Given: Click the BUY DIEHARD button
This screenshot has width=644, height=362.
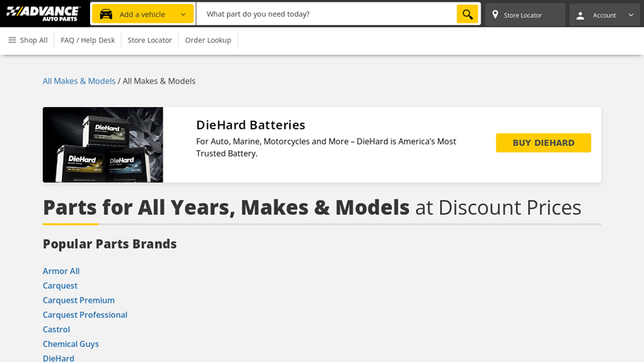Looking at the screenshot, I should (543, 143).
